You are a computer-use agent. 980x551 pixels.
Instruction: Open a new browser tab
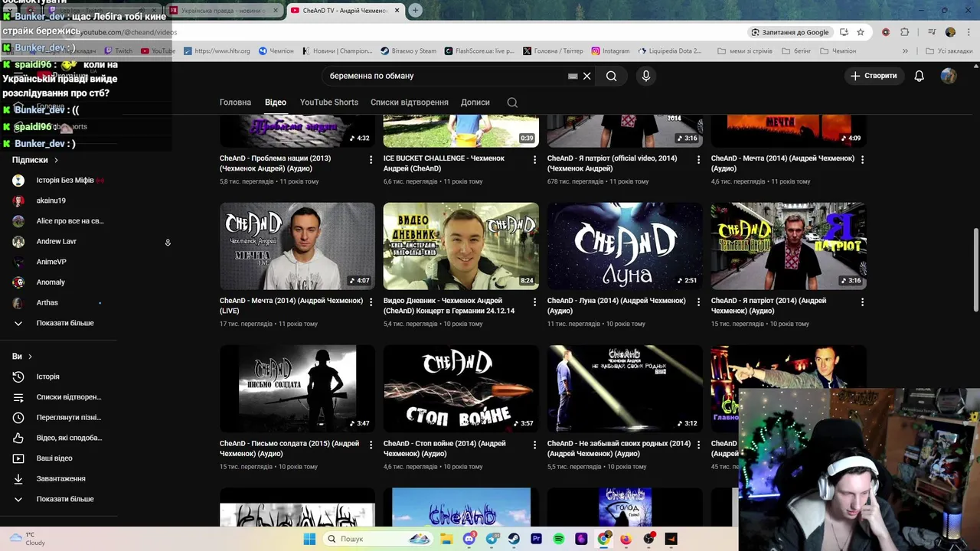[415, 10]
